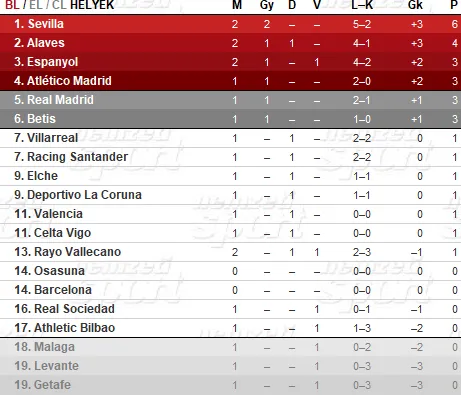
Task: Click the Celta Vigo row
Action: [x=230, y=233]
